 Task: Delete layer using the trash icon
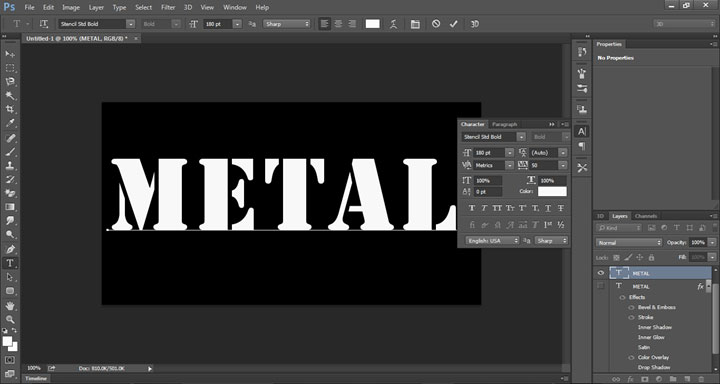coord(701,379)
